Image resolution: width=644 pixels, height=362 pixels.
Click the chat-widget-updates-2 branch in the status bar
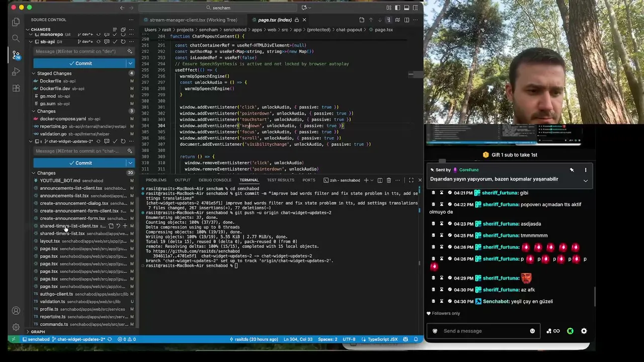pyautogui.click(x=78, y=339)
